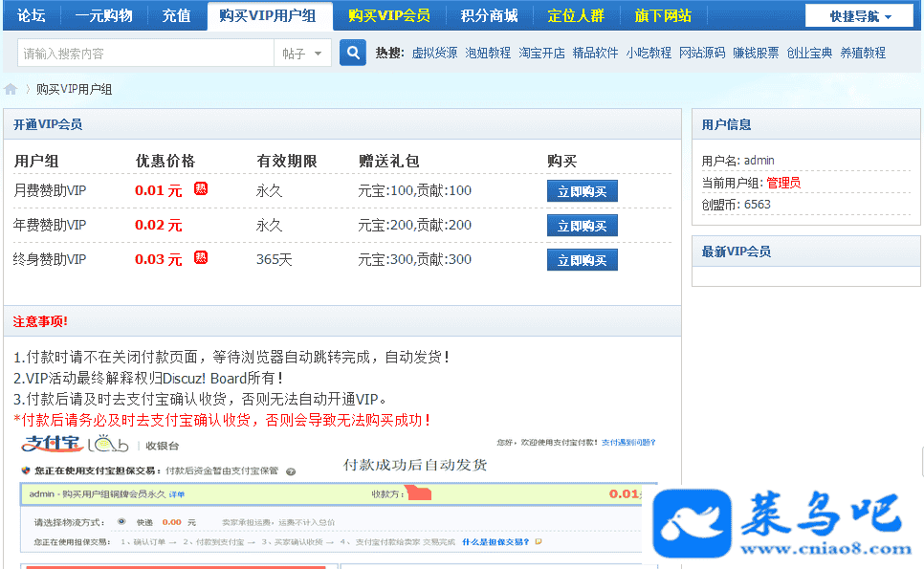
Task: Click the 虚拟货源 hot search link
Action: point(434,54)
